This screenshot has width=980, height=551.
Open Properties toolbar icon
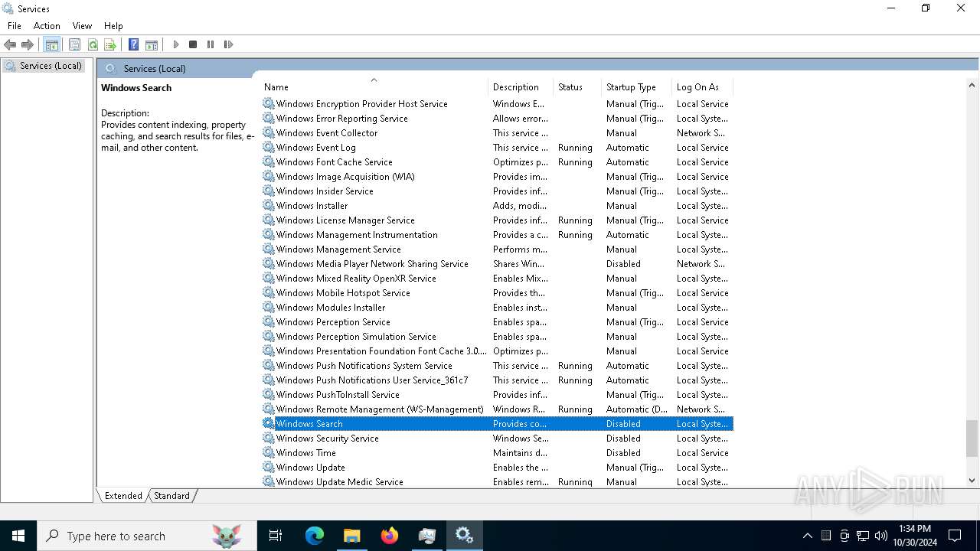[74, 44]
